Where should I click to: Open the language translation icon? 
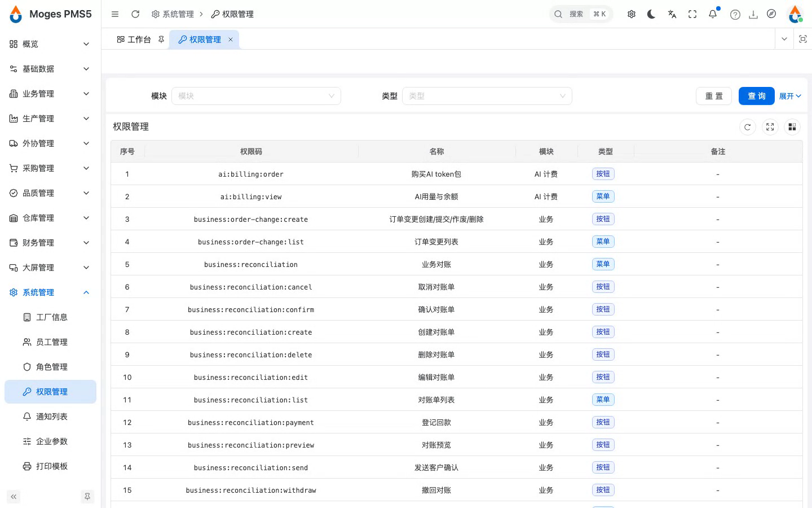click(x=672, y=14)
